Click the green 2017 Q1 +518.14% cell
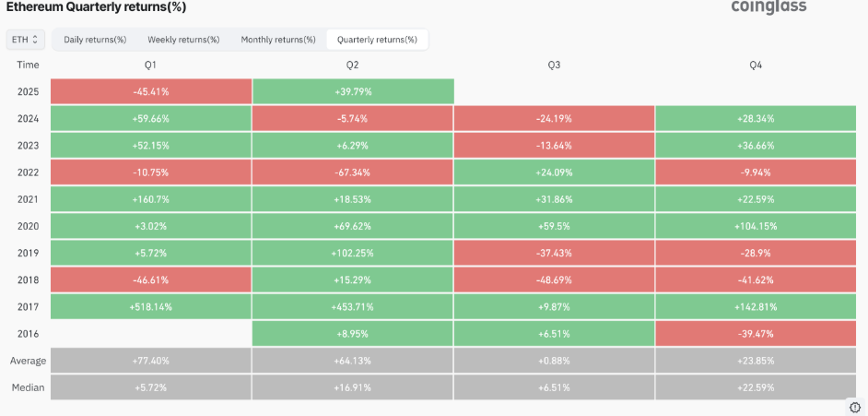This screenshot has height=416, width=868. (x=151, y=306)
